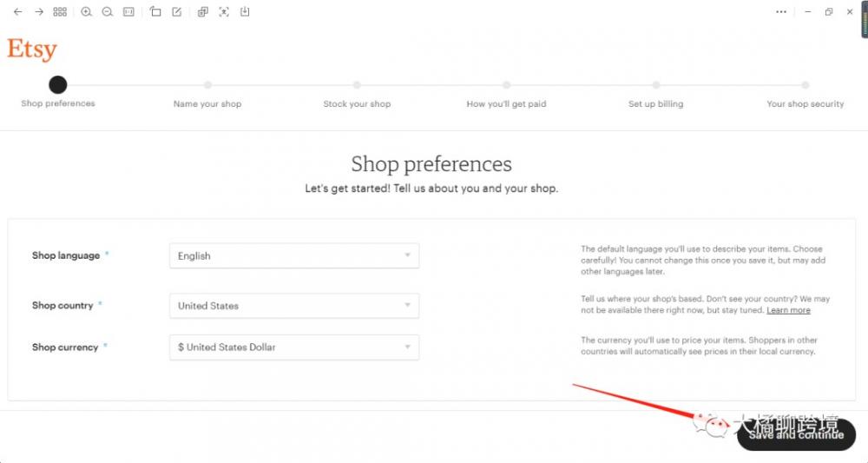Select the Set up billing step
The width and height of the screenshot is (868, 463).
[x=655, y=96]
